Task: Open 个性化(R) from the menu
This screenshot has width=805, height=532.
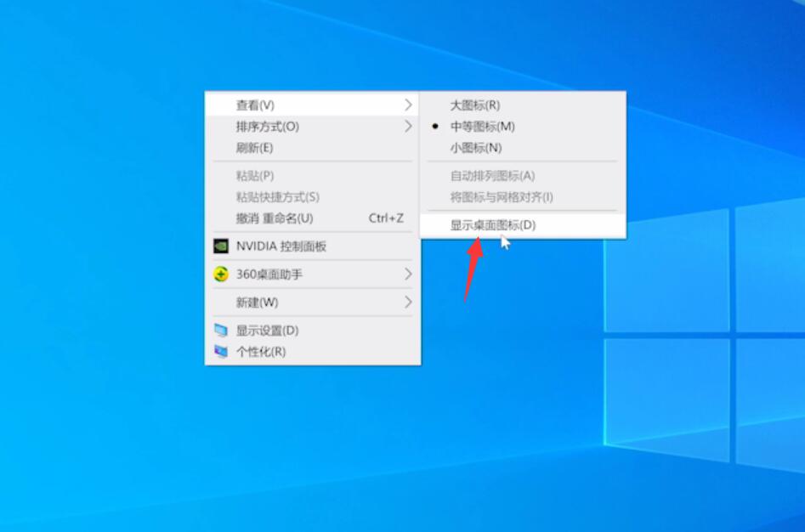Action: (313, 352)
